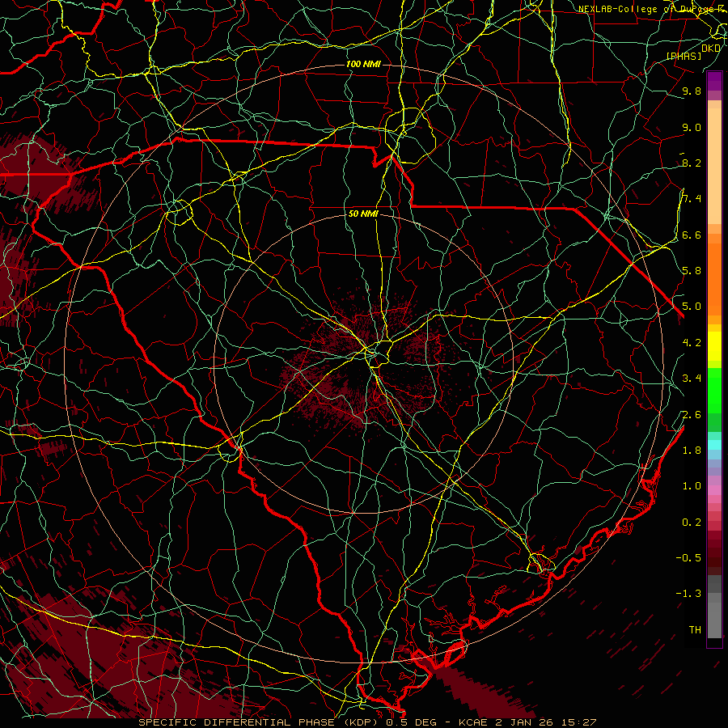728x728 pixels.
Task: Click the 1.8 legend value
Action: (x=692, y=451)
